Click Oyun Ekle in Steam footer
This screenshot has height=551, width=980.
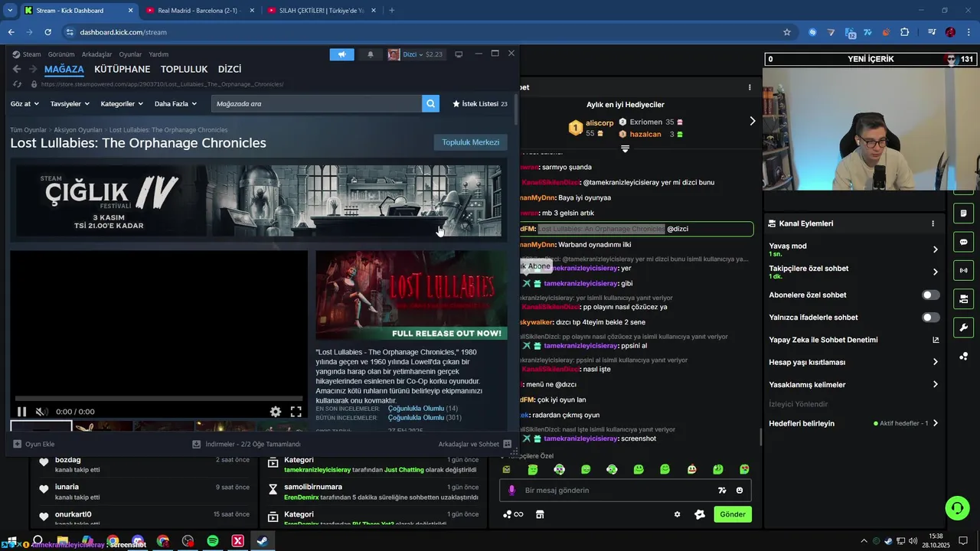click(x=34, y=444)
